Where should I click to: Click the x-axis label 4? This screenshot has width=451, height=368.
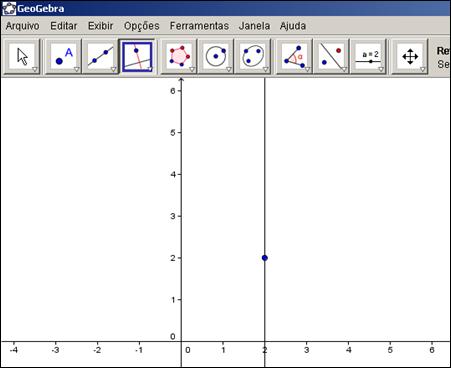[348, 350]
